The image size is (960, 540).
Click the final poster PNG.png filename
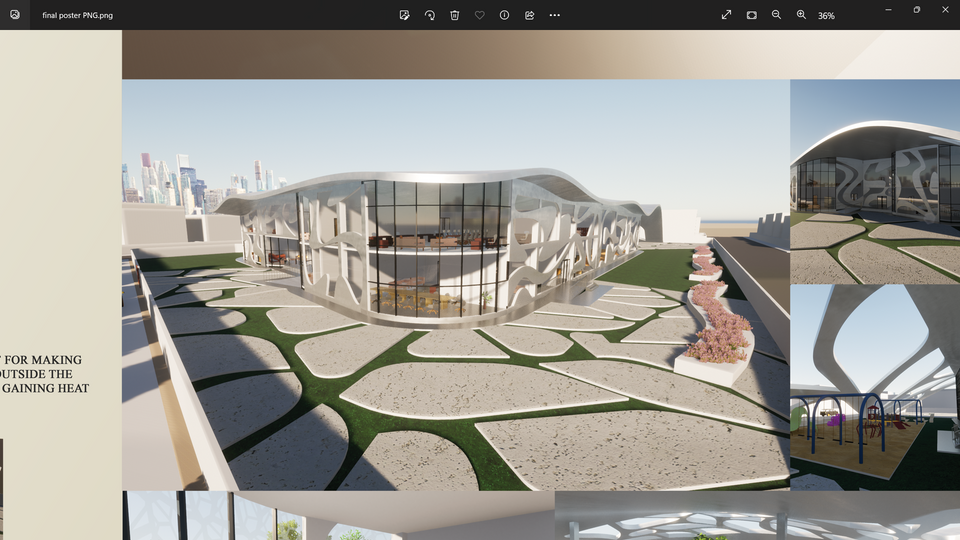point(77,16)
